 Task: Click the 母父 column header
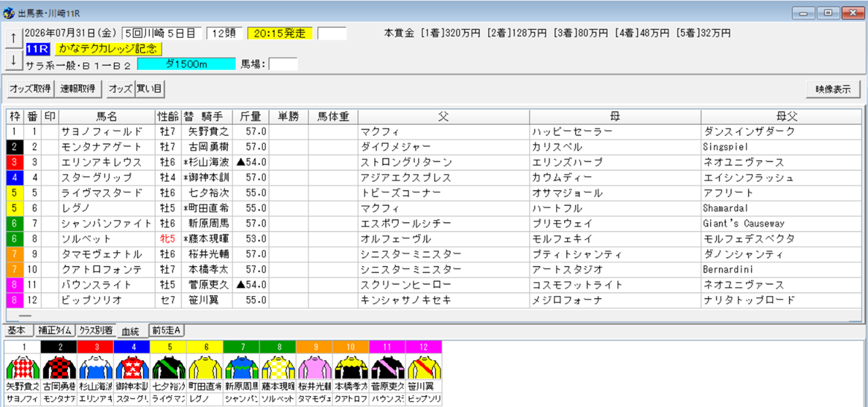(x=780, y=116)
